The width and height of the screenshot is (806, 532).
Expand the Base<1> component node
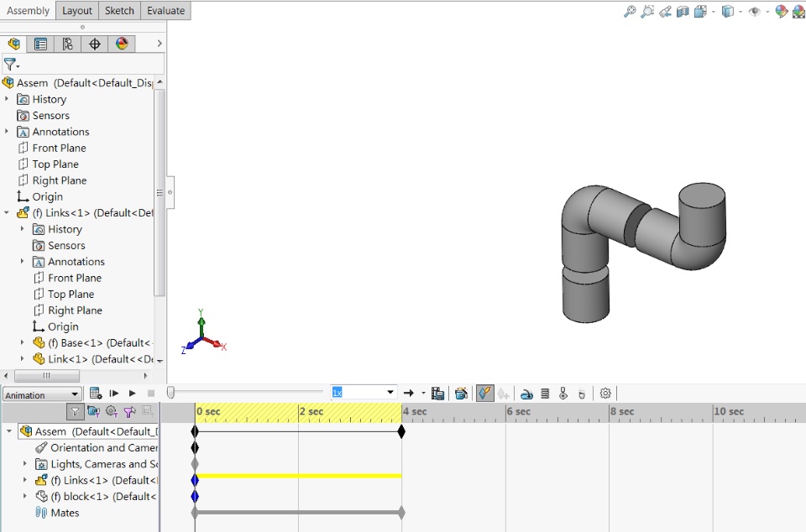coord(23,342)
